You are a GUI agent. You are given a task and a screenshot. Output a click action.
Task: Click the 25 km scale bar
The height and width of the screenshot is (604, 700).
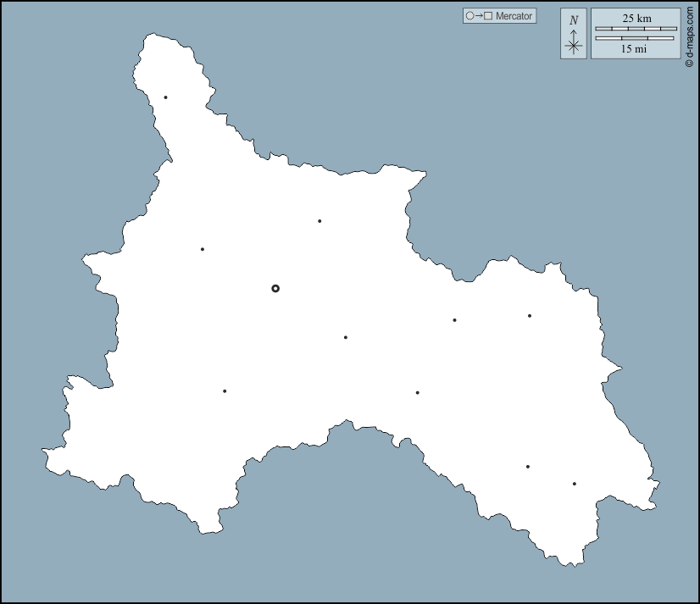[636, 29]
